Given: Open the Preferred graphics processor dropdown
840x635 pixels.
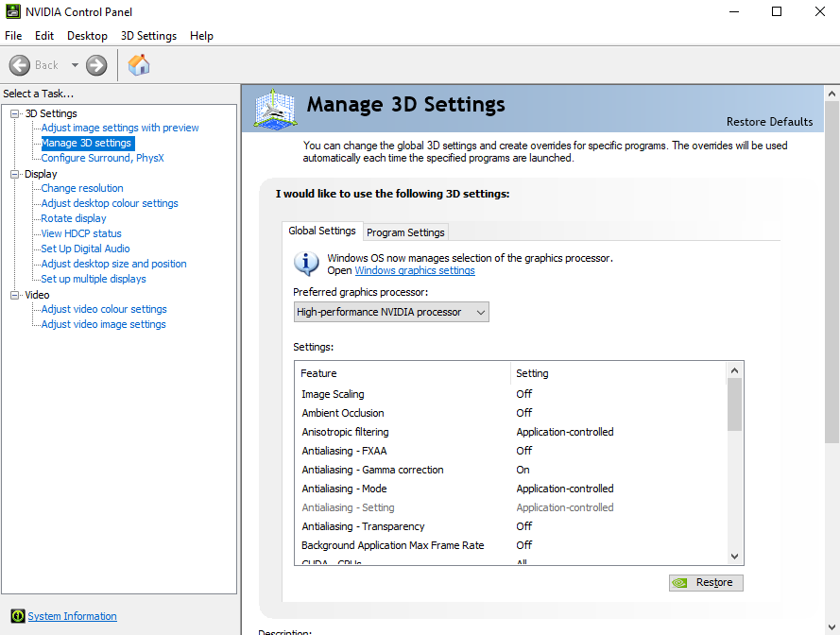Looking at the screenshot, I should [391, 312].
